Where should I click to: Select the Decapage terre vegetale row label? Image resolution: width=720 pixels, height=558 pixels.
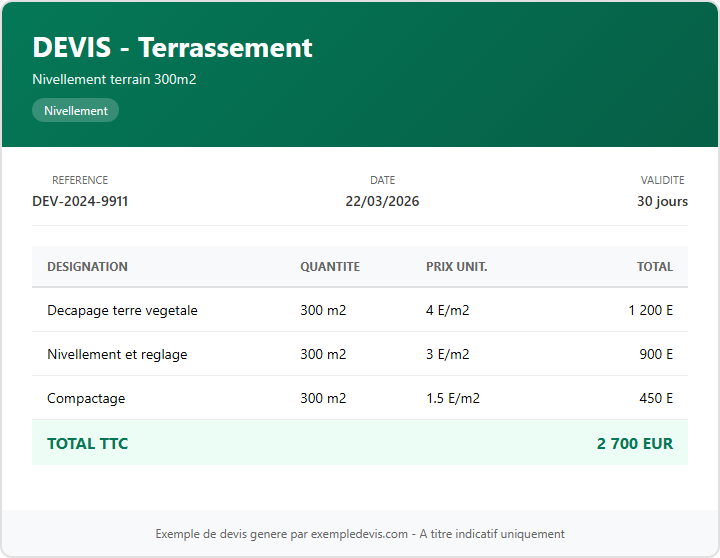[122, 310]
